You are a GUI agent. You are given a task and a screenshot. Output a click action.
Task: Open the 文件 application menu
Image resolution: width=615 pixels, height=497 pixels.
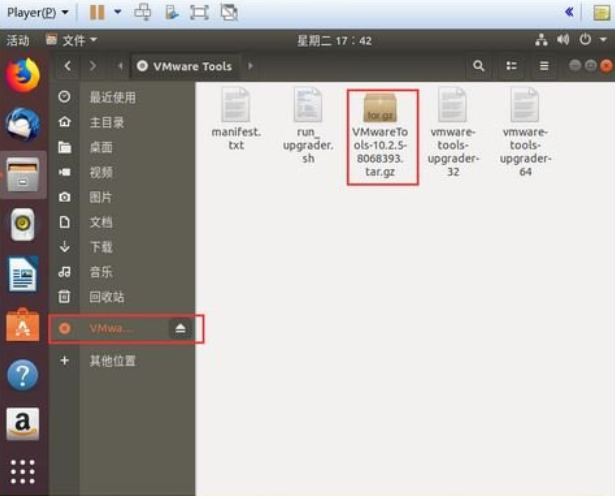71,40
